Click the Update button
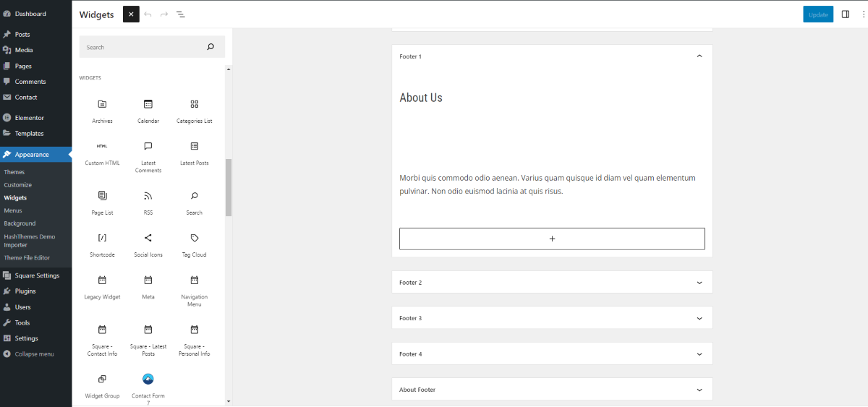868x407 pixels. 818,14
